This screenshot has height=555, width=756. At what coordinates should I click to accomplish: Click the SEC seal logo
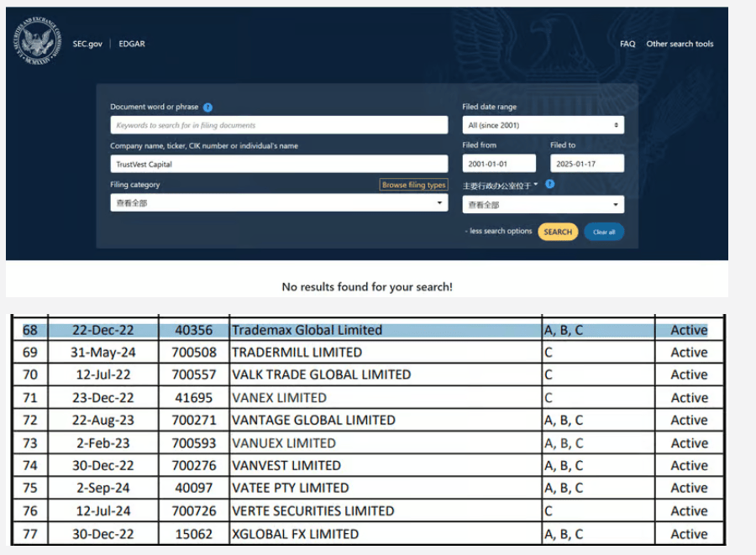pyautogui.click(x=37, y=41)
